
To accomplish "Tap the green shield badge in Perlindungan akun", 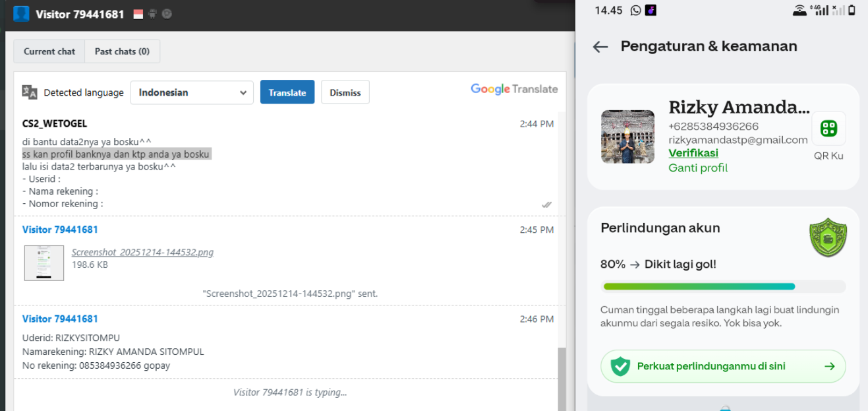I will coord(828,238).
